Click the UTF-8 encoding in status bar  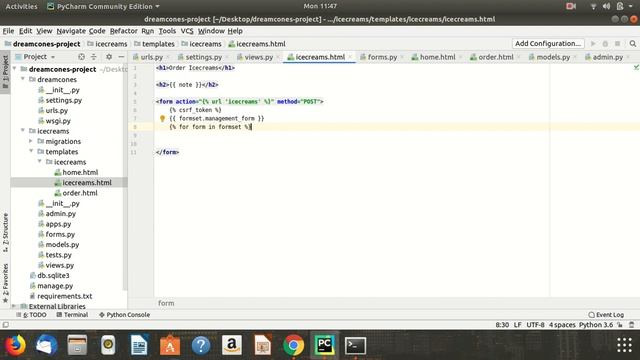pyautogui.click(x=535, y=325)
